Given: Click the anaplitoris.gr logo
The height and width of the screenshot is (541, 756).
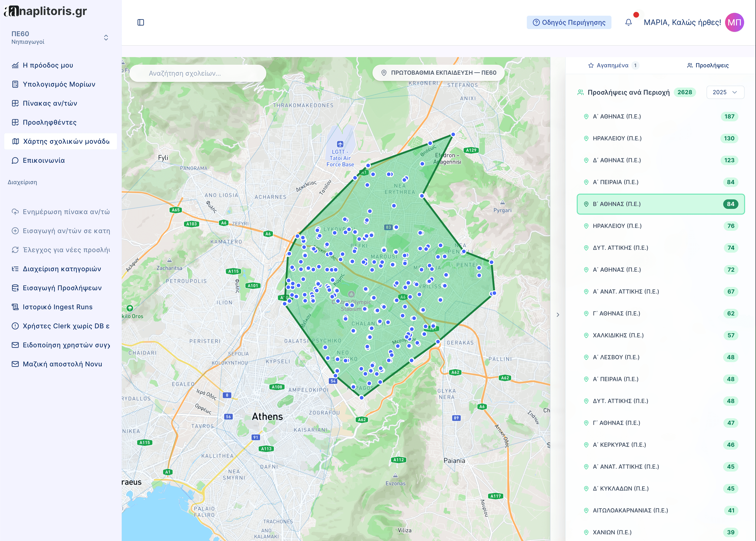Looking at the screenshot, I should point(46,11).
